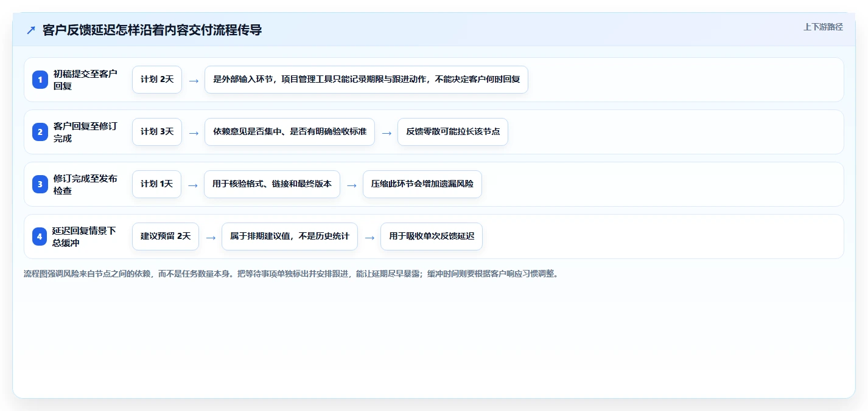Viewport: 868px width, 411px height.
Task: Click the chip starting 是外部输入环节
Action: (366, 80)
